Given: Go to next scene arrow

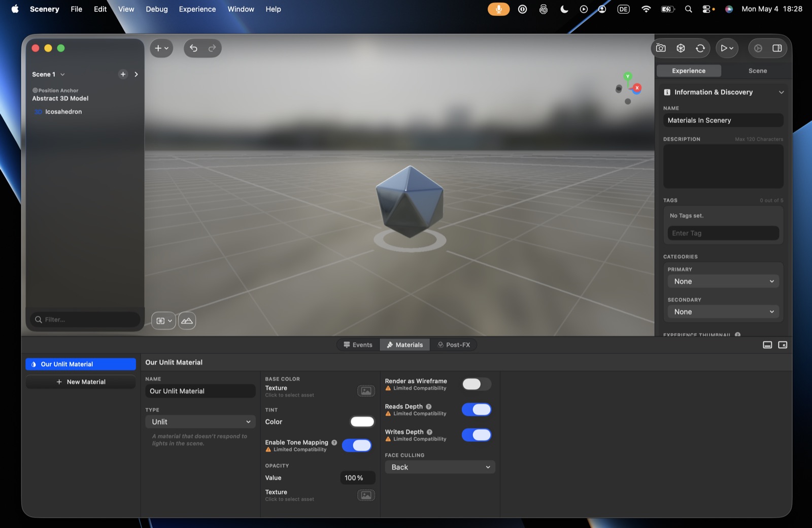Looking at the screenshot, I should [x=136, y=74].
